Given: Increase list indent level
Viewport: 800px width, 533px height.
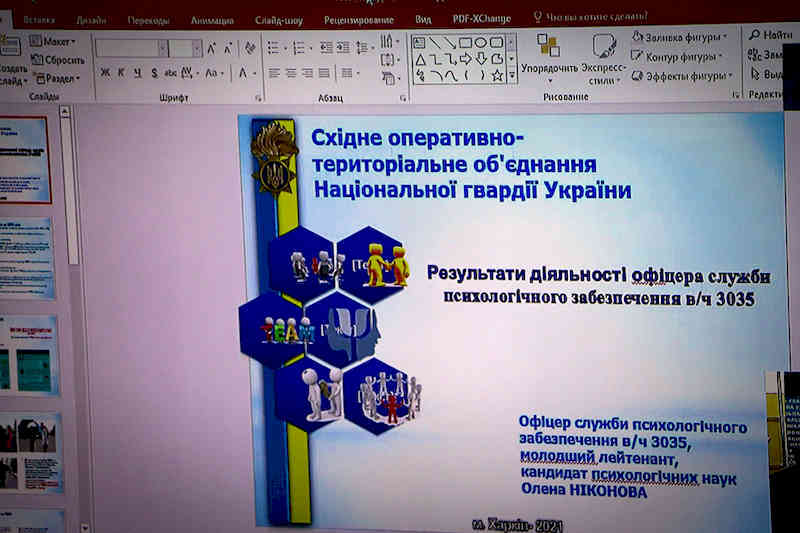Looking at the screenshot, I should pyautogui.click(x=343, y=48).
